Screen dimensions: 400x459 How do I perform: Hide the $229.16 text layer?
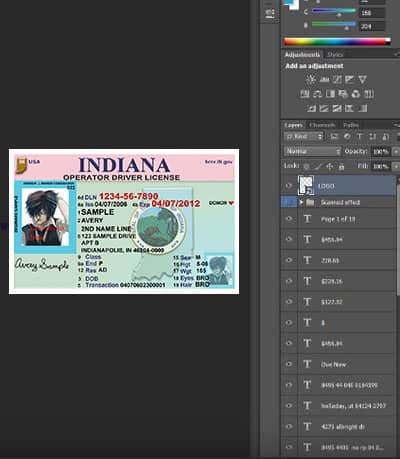coord(289,281)
